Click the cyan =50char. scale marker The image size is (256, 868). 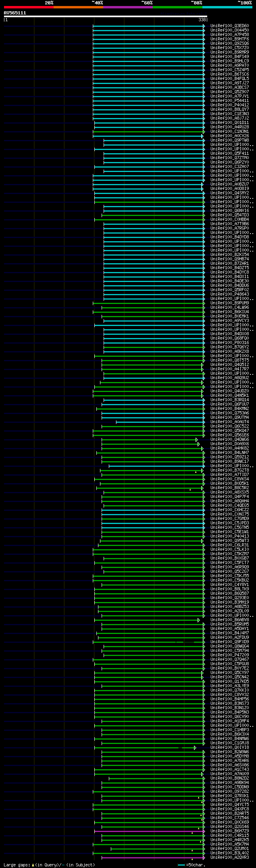[181, 865]
